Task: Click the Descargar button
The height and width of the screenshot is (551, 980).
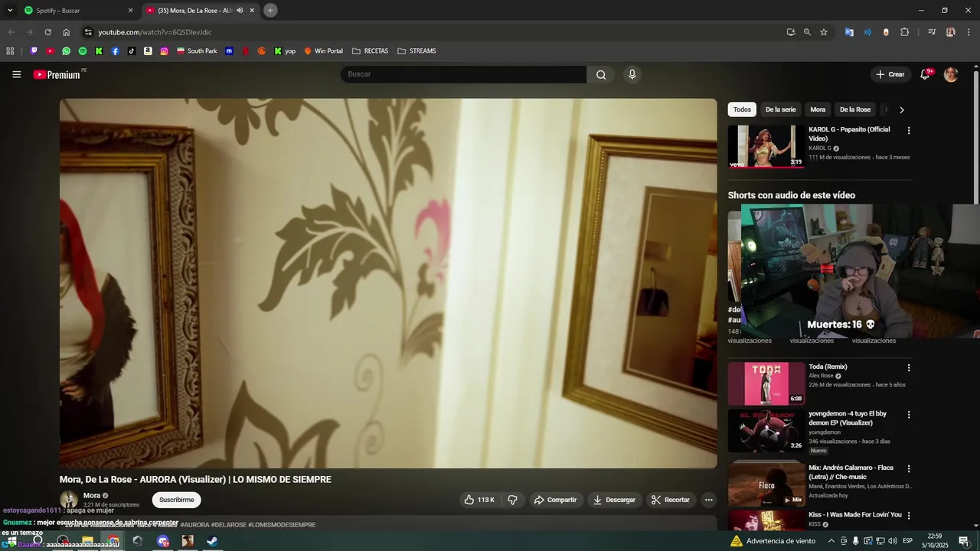Action: 614,500
